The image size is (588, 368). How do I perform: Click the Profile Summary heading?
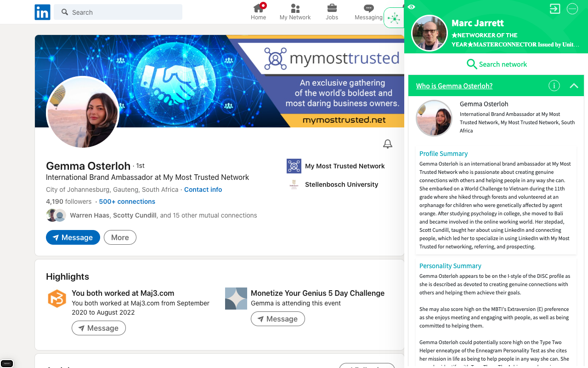click(x=443, y=154)
